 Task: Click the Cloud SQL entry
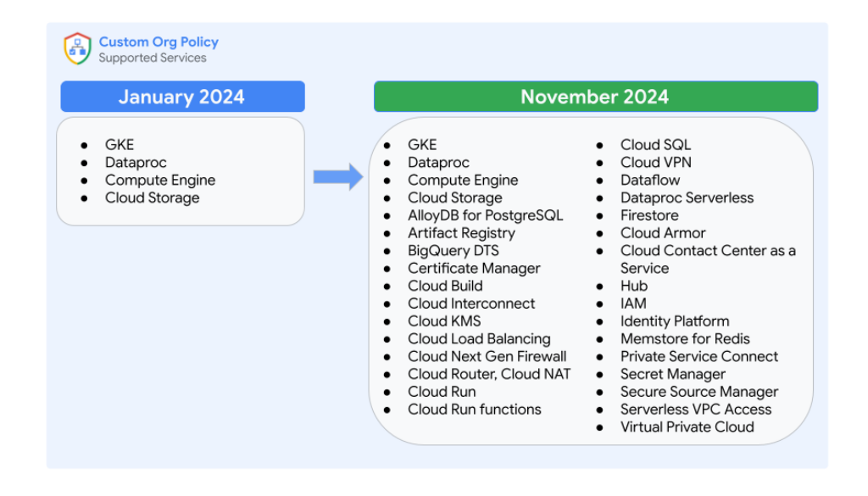(x=655, y=145)
